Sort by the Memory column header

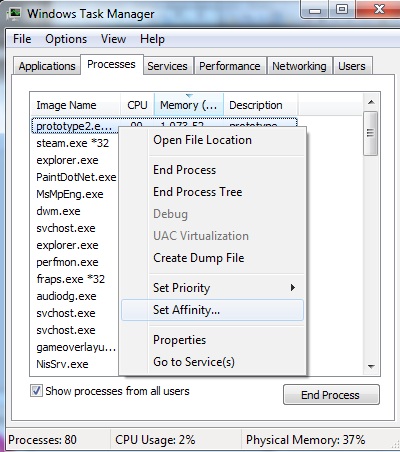(x=189, y=105)
